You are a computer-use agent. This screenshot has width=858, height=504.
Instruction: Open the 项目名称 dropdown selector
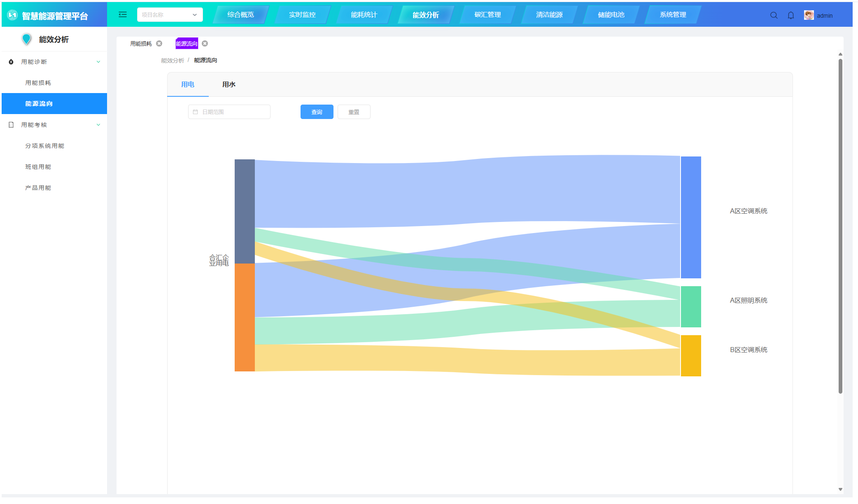point(170,15)
